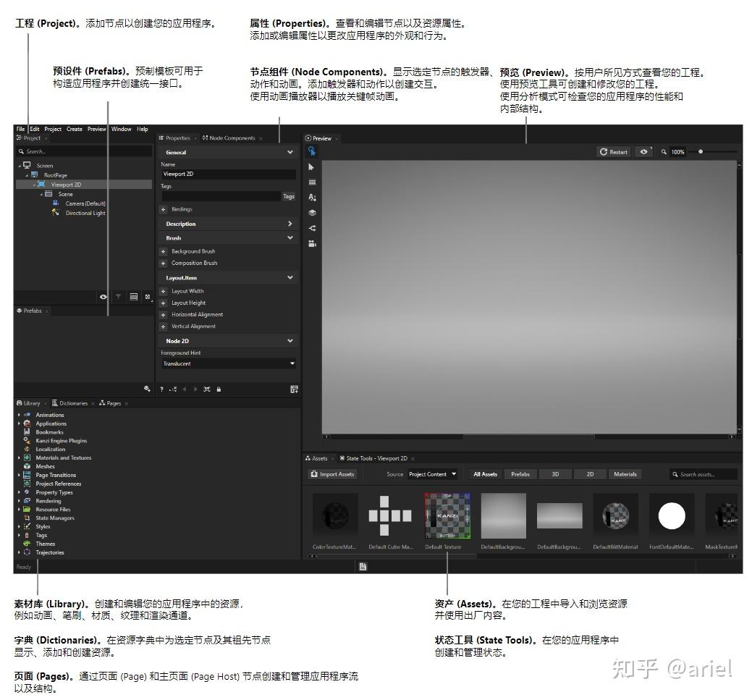
Task: Click the All Assets filter button
Action: [484, 474]
